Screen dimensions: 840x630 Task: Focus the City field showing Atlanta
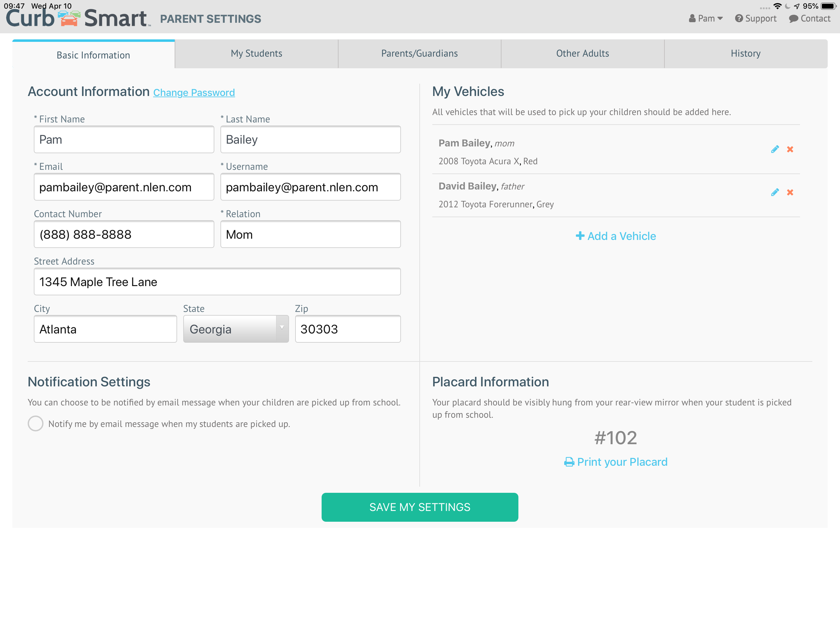(x=105, y=329)
